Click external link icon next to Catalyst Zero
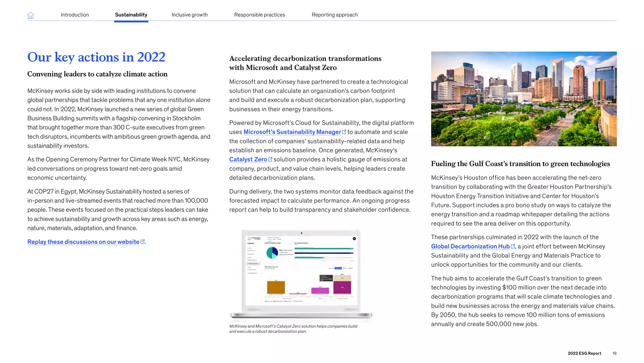 click(x=270, y=159)
